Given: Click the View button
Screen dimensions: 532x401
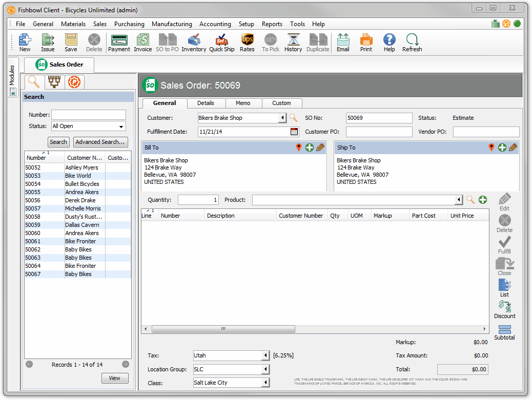Looking at the screenshot, I should tap(115, 378).
